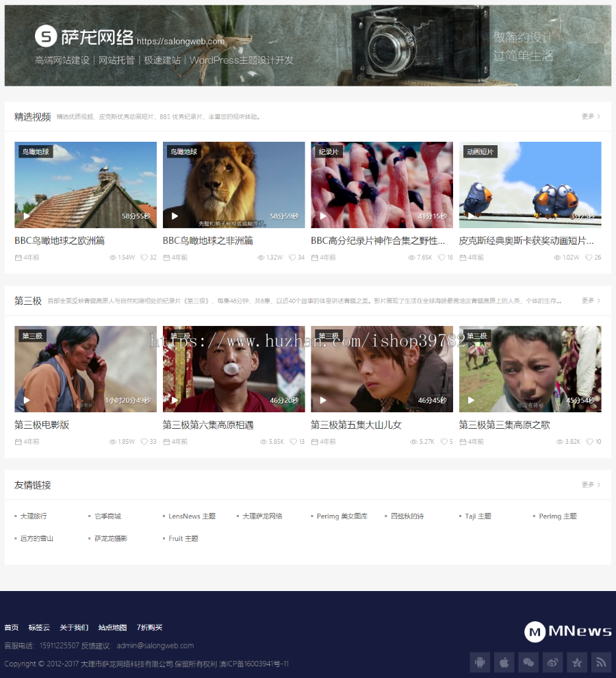Click the admin@salongweb.com email address
This screenshot has height=678, width=616.
pyautogui.click(x=155, y=646)
